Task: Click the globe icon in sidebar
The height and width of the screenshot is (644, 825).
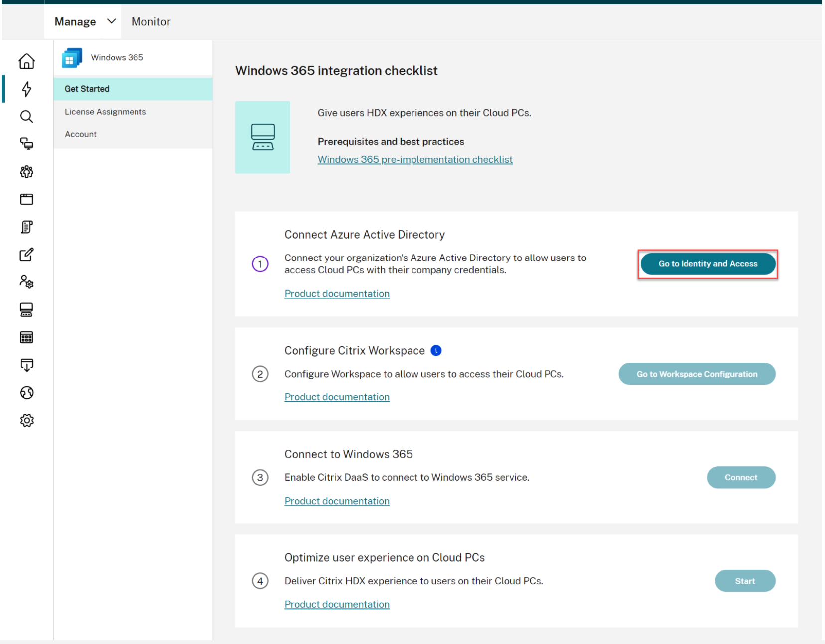Action: [27, 393]
